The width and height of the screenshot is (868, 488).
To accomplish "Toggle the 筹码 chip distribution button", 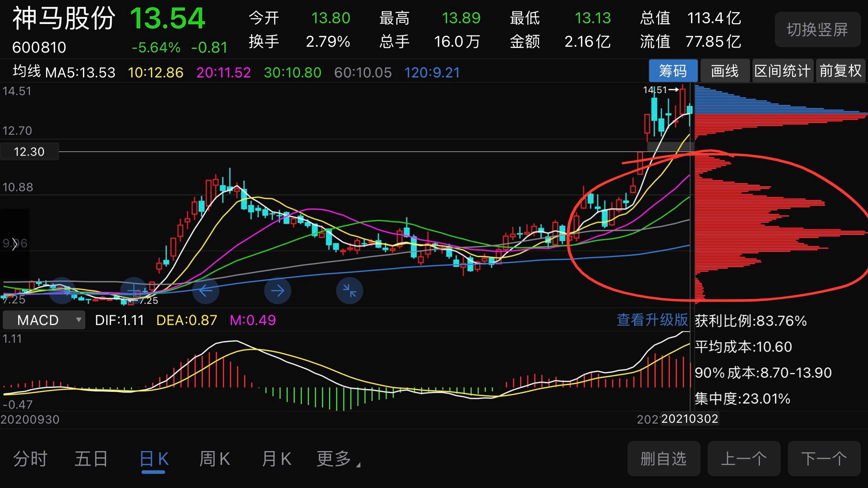I will (x=673, y=71).
